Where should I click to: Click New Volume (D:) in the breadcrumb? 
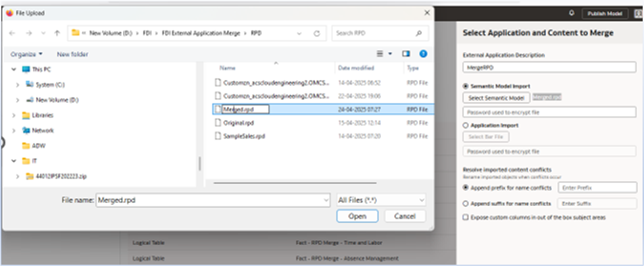[111, 34]
